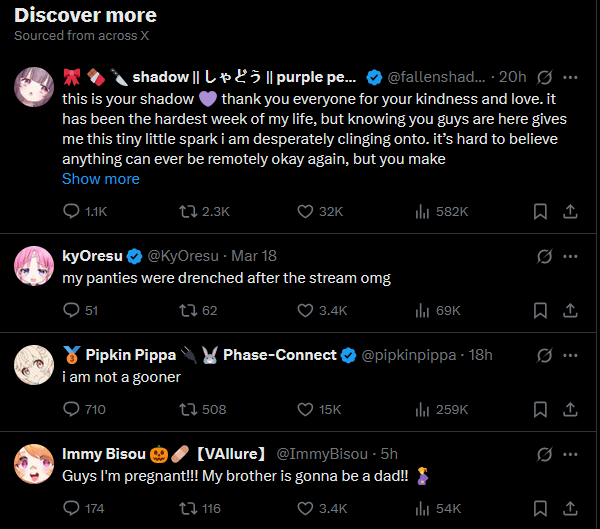This screenshot has height=529, width=600.
Task: Open more options on Pipkin Pippa's post
Action: point(571,355)
